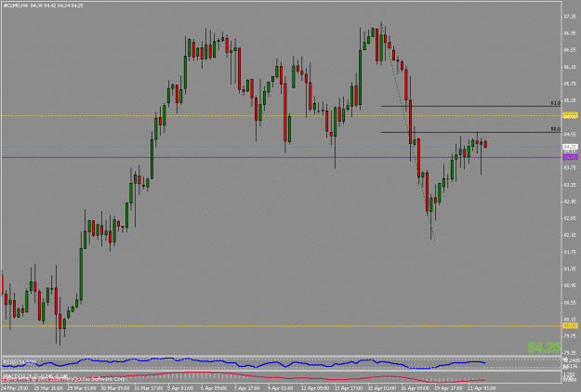Click the large green 84.25 price readout
This screenshot has height=392, width=581.
pyautogui.click(x=544, y=347)
